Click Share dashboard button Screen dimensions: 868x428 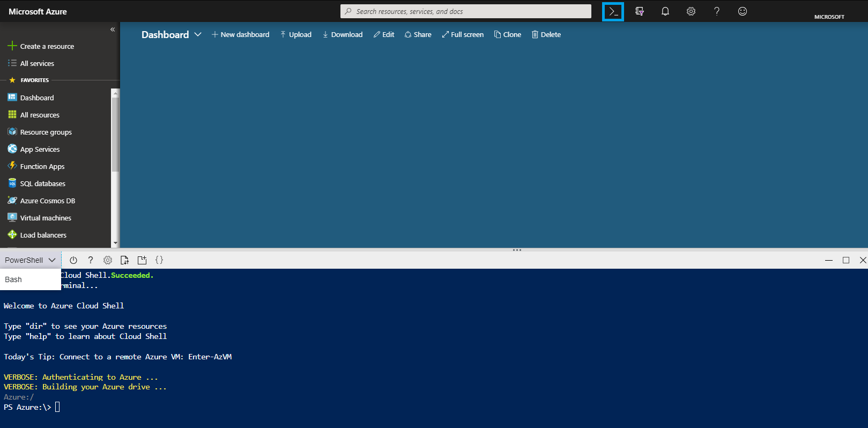click(x=418, y=34)
